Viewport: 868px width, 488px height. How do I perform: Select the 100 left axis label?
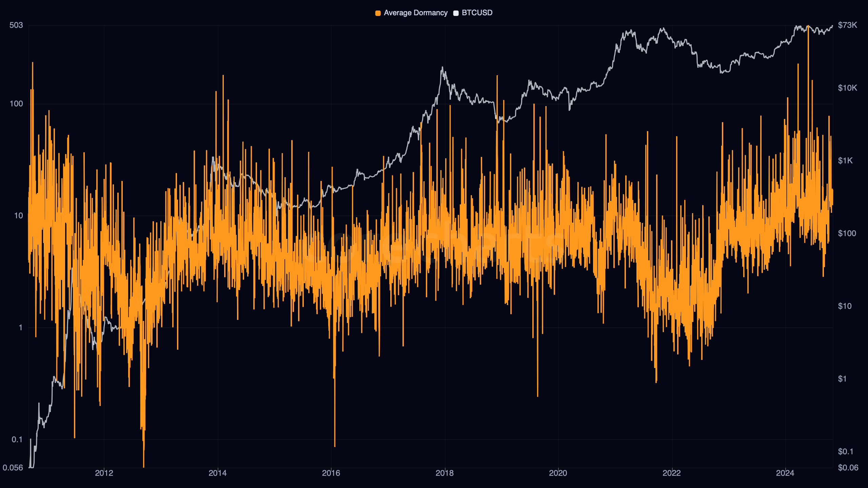pyautogui.click(x=16, y=104)
